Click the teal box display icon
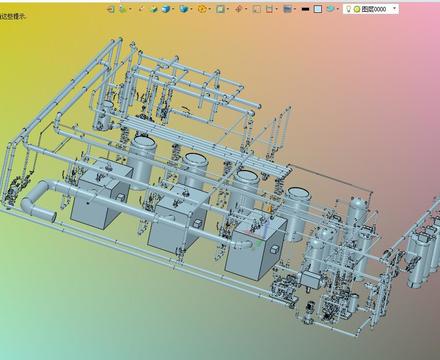The width and height of the screenshot is (440, 360). (183, 9)
